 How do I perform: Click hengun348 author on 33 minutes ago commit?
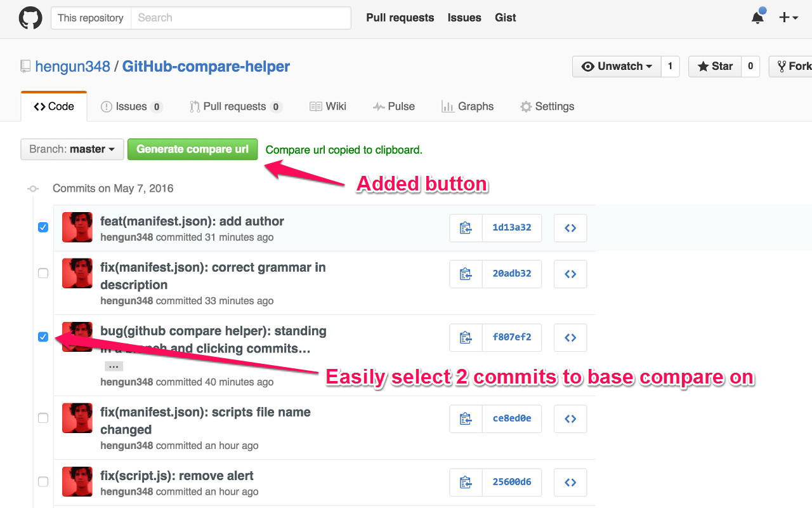[127, 301]
